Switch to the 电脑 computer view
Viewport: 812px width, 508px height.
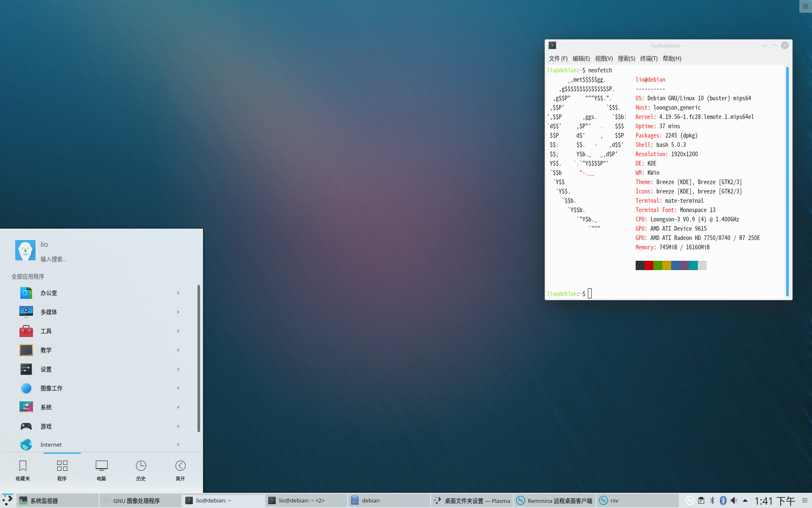tap(101, 470)
